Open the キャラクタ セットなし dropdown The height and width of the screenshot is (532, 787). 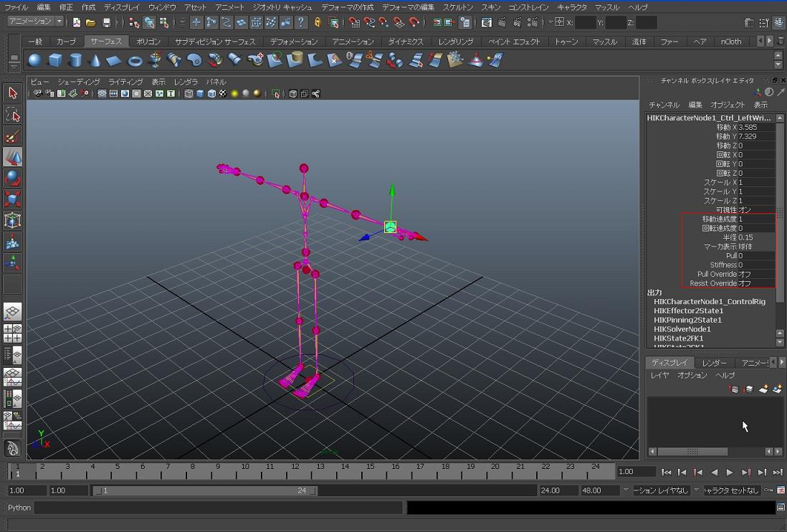point(730,490)
